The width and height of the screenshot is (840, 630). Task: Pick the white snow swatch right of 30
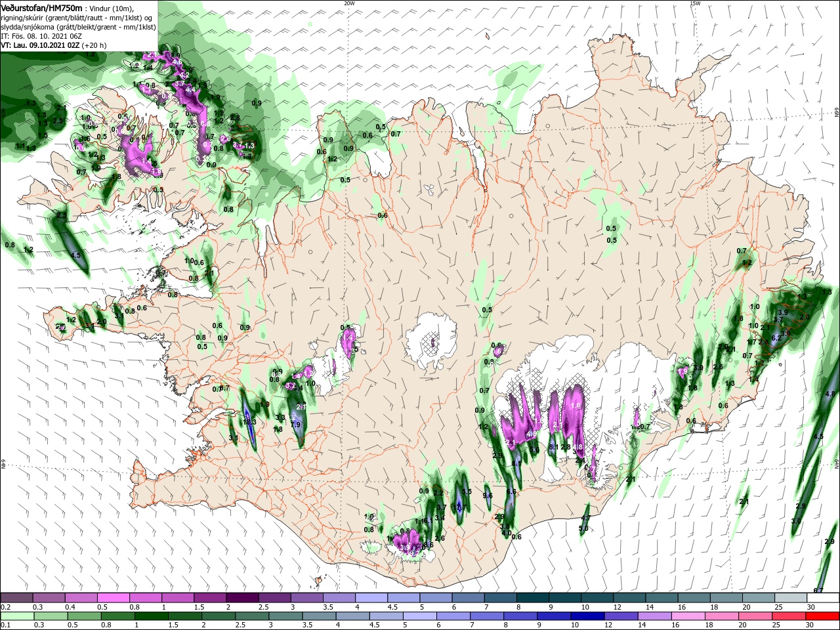click(x=823, y=598)
